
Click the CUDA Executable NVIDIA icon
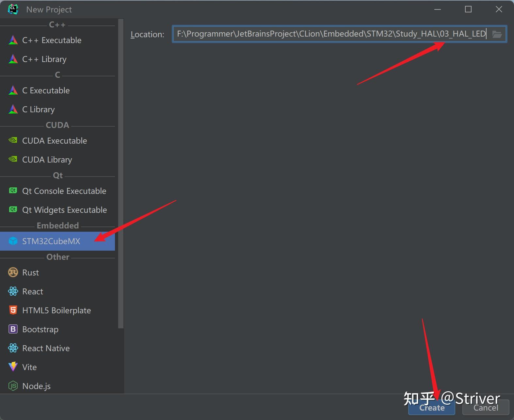coord(13,140)
